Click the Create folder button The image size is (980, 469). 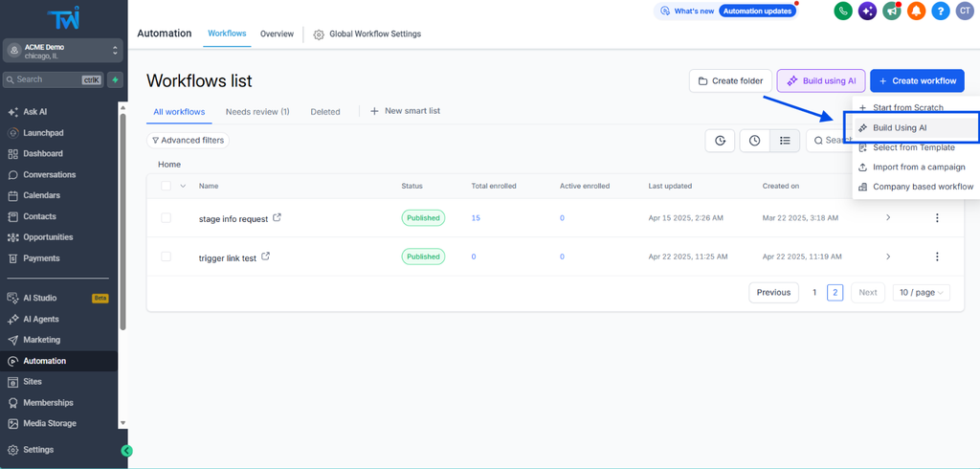[730, 80]
